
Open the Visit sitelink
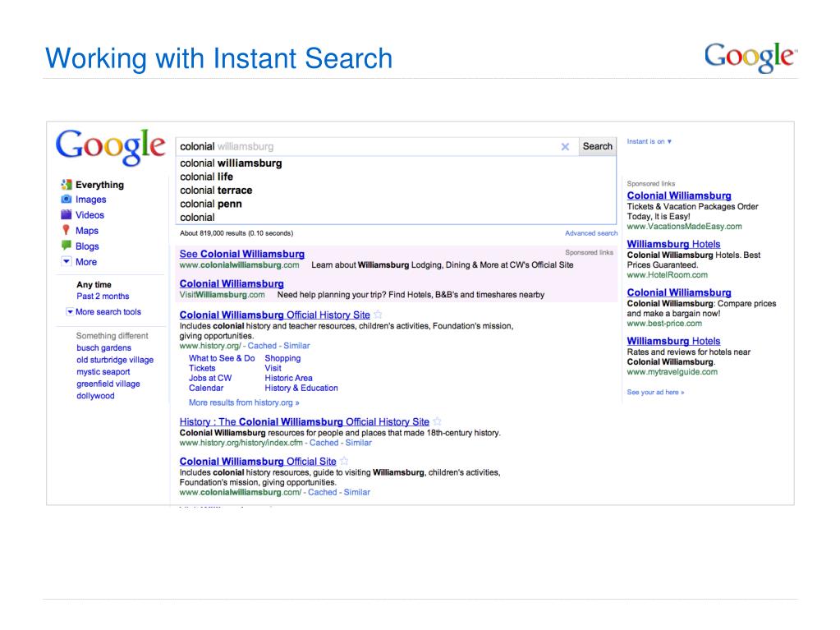click(x=273, y=368)
